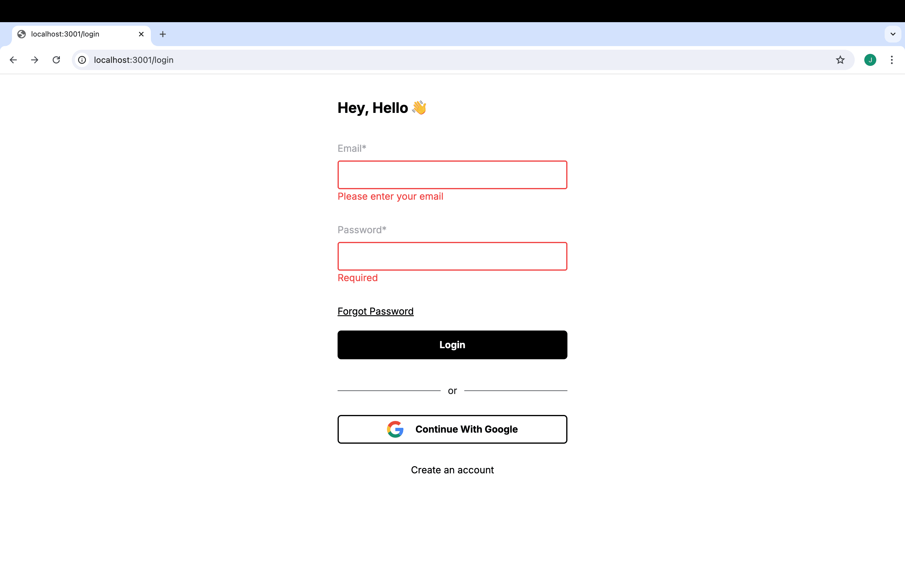Click the Email input field
905x588 pixels.
point(452,175)
